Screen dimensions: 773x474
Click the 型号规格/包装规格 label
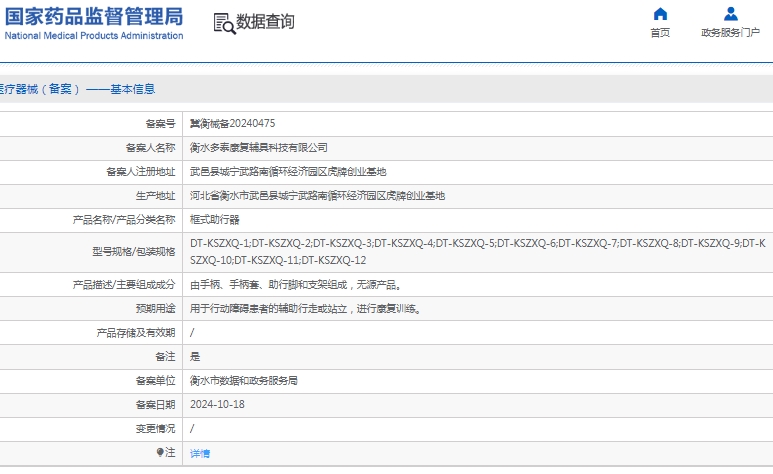[134, 252]
